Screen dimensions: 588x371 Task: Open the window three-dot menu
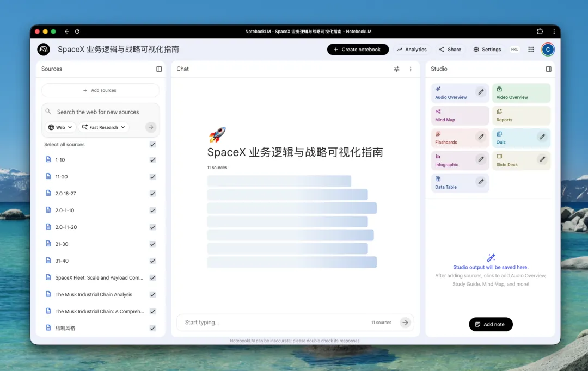point(554,32)
